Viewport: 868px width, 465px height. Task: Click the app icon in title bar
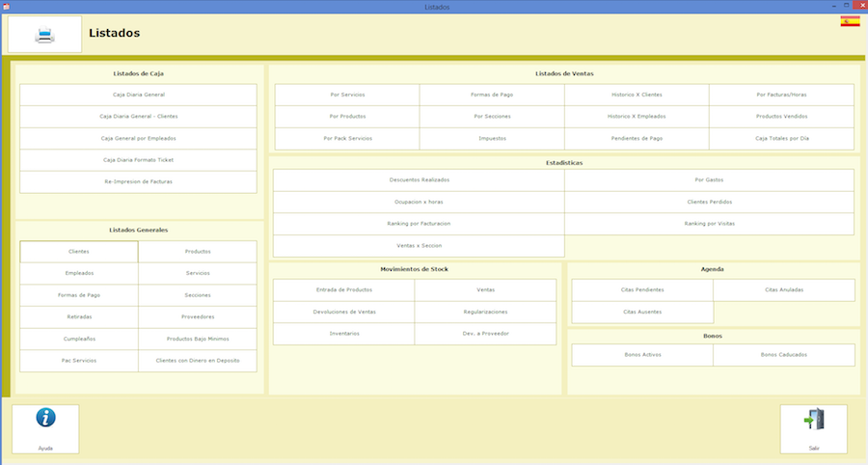click(x=6, y=7)
